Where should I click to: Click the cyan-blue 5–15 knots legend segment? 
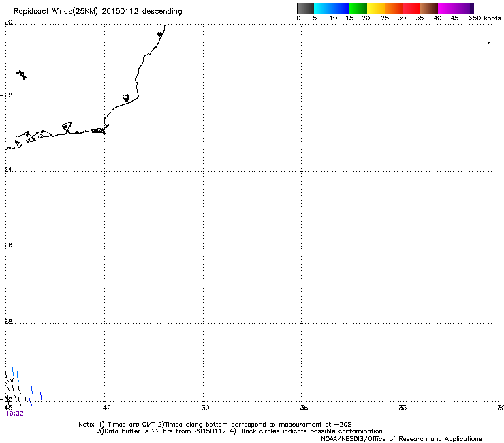point(332,8)
